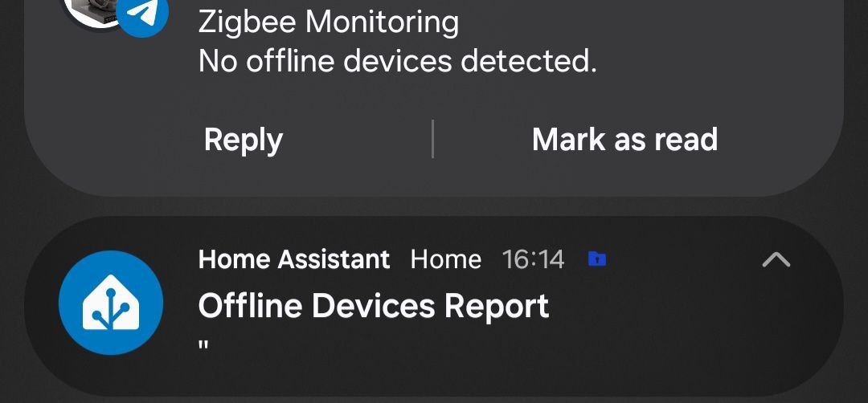
Task: Tap the "Home" label in notification header
Action: point(445,259)
